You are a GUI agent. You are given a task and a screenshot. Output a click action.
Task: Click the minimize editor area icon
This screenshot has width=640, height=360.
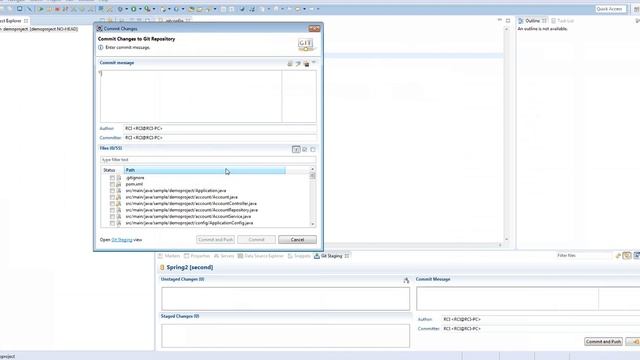[x=500, y=20]
